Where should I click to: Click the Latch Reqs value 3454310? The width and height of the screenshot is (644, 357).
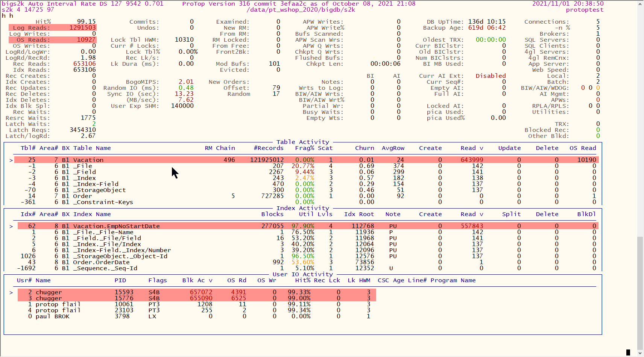[83, 130]
